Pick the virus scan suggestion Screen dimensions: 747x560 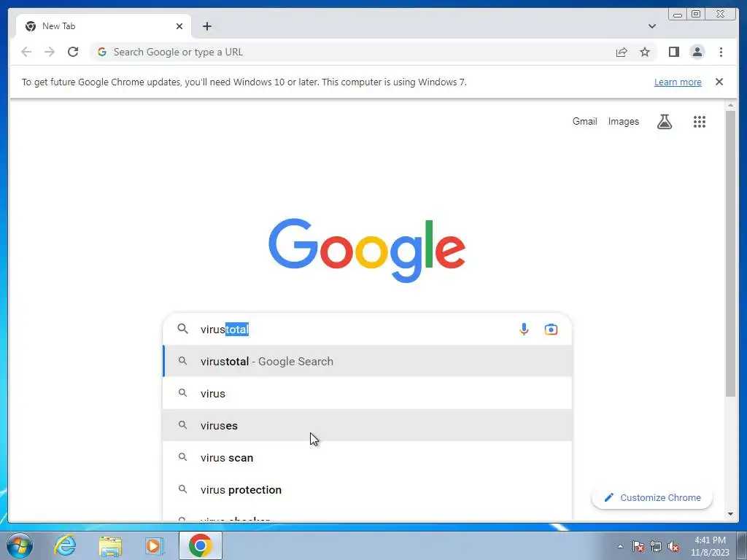point(368,458)
